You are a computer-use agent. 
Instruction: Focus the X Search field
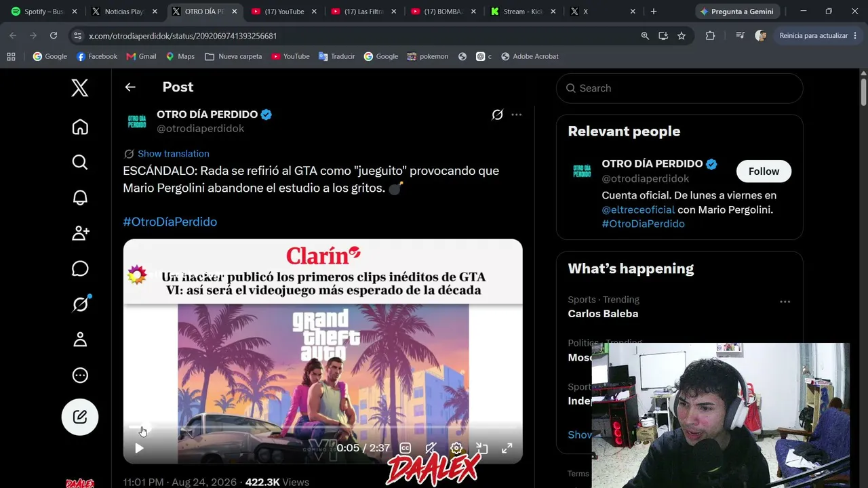tap(679, 88)
